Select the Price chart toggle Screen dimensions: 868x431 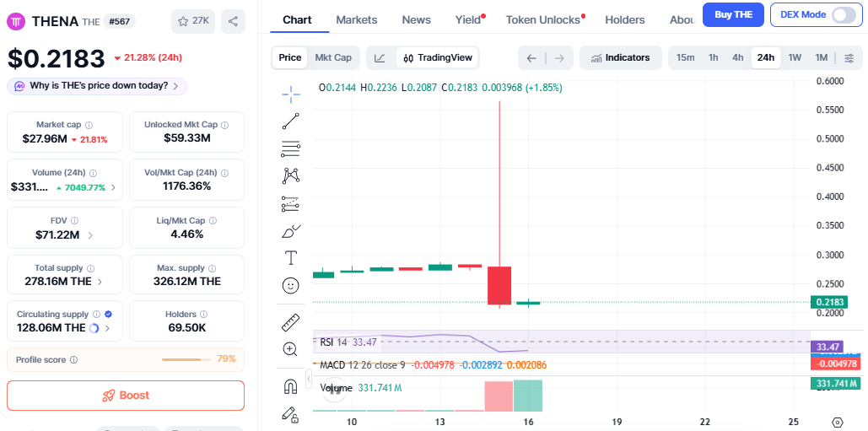290,57
